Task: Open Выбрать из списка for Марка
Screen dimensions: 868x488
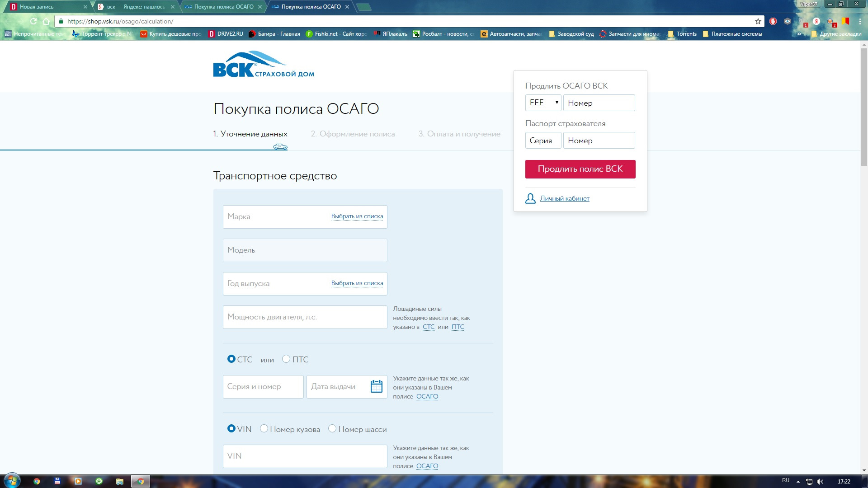Action: click(357, 216)
